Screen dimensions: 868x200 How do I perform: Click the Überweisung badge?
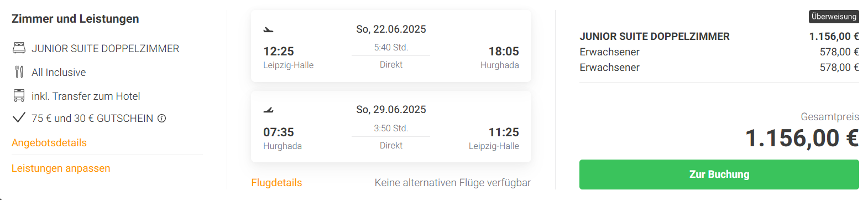(x=834, y=17)
